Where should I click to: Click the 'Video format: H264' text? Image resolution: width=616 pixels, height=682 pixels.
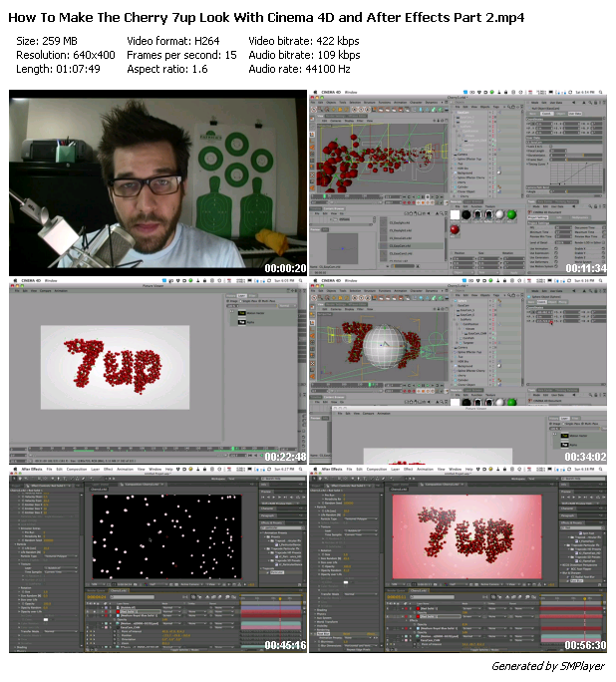coord(173,41)
